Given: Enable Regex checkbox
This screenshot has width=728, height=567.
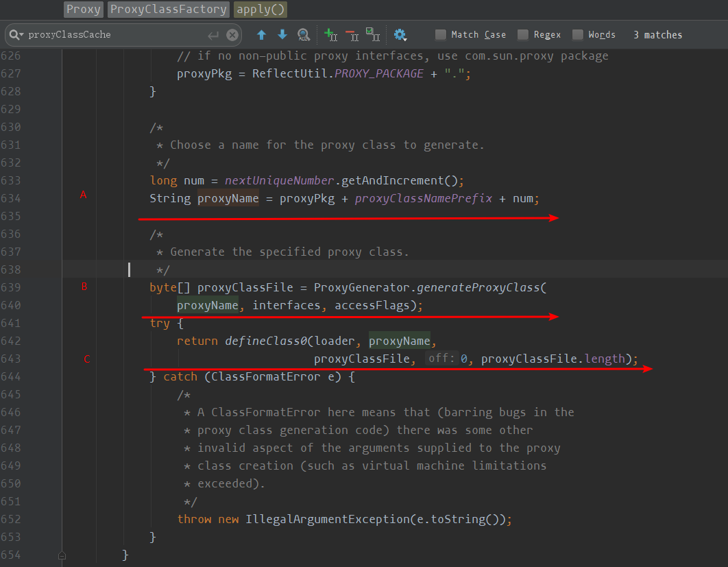Looking at the screenshot, I should 523,35.
